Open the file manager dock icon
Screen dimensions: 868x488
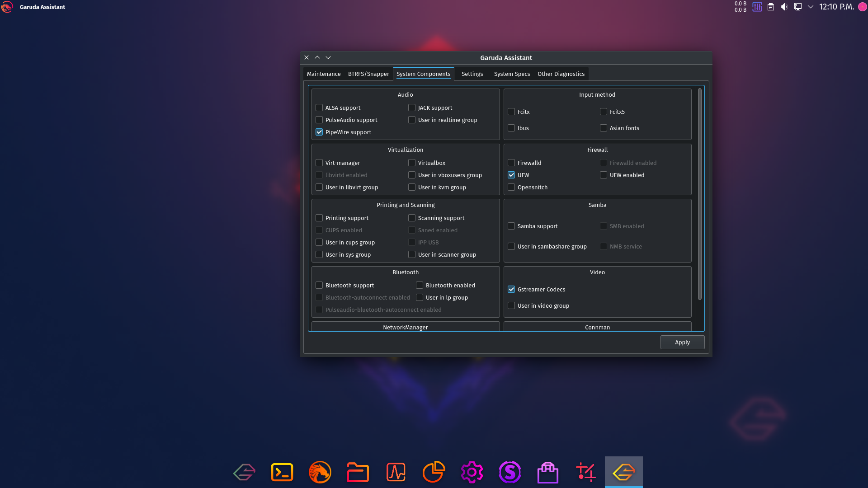[x=358, y=473]
